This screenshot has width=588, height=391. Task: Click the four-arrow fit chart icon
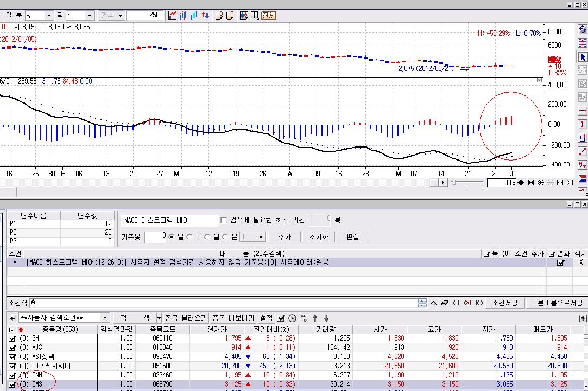pyautogui.click(x=560, y=182)
